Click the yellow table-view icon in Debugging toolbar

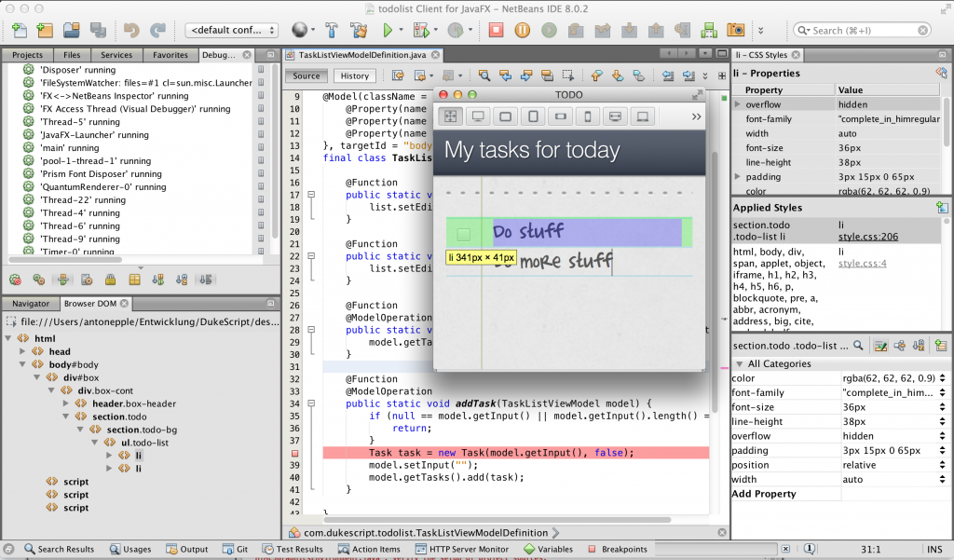pyautogui.click(x=134, y=280)
